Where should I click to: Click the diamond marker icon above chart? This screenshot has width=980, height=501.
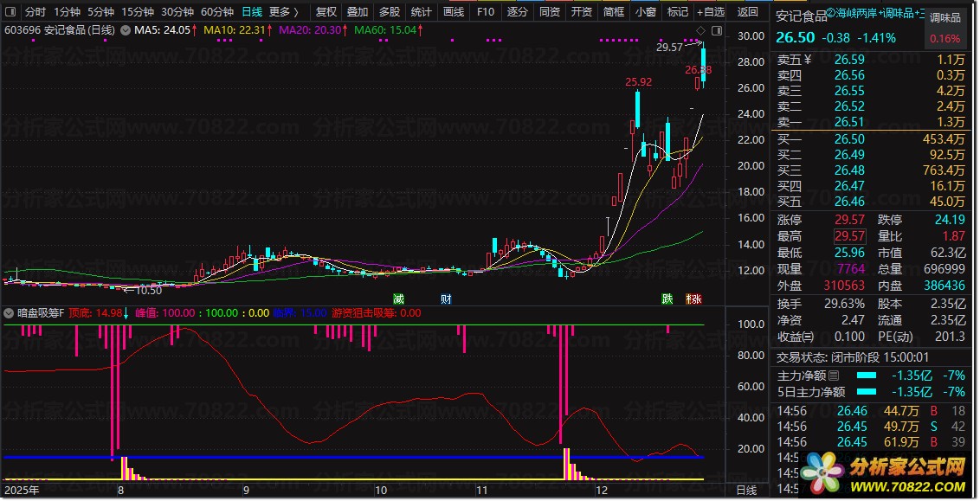699,32
